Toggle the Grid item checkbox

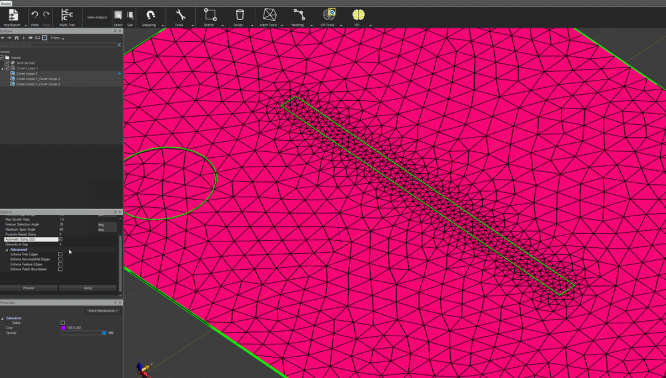(7, 63)
